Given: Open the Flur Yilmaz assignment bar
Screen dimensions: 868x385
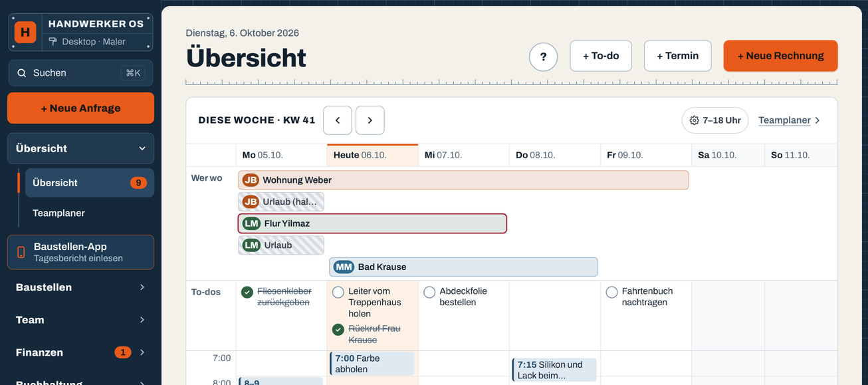Looking at the screenshot, I should point(372,223).
